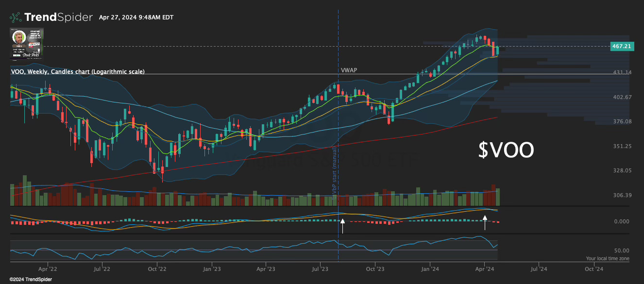Click the TrendSpider spider logo icon

16,17
